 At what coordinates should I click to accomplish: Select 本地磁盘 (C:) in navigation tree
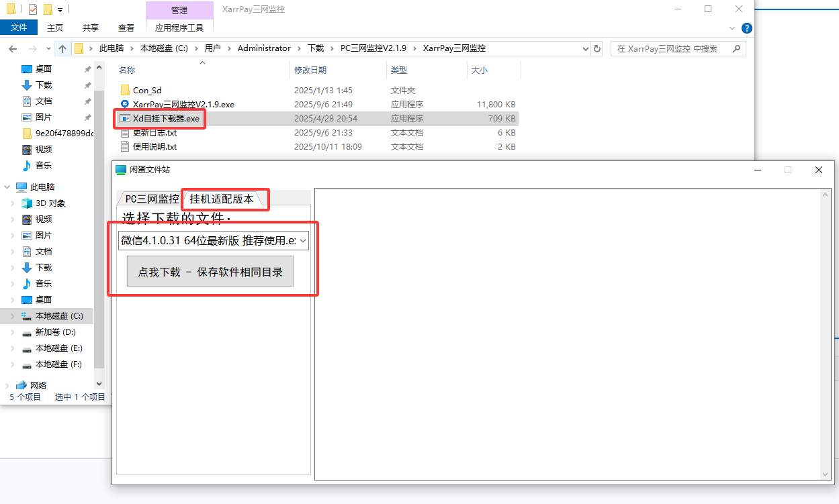[59, 316]
